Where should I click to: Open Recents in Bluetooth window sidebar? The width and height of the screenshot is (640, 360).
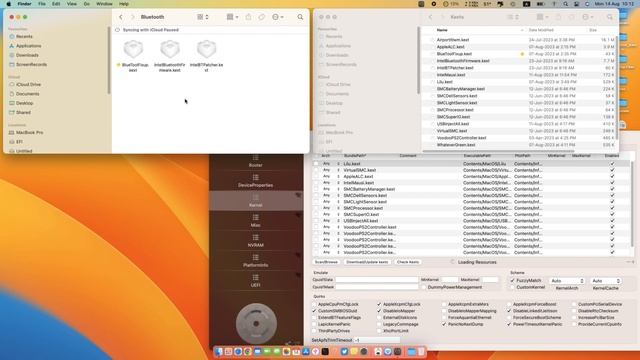point(24,36)
